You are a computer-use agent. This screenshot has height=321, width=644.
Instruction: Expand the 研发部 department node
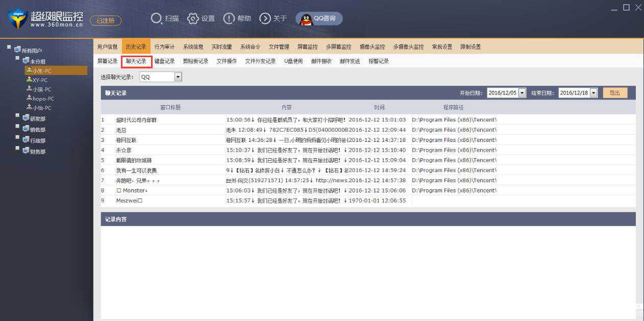click(18, 116)
